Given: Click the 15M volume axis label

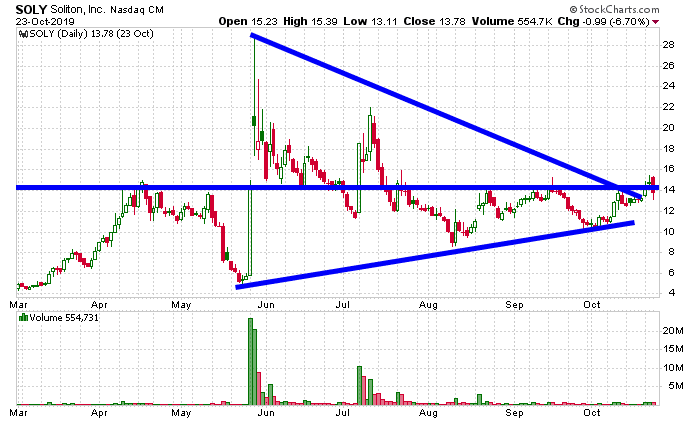Looking at the screenshot, I should tap(673, 349).
